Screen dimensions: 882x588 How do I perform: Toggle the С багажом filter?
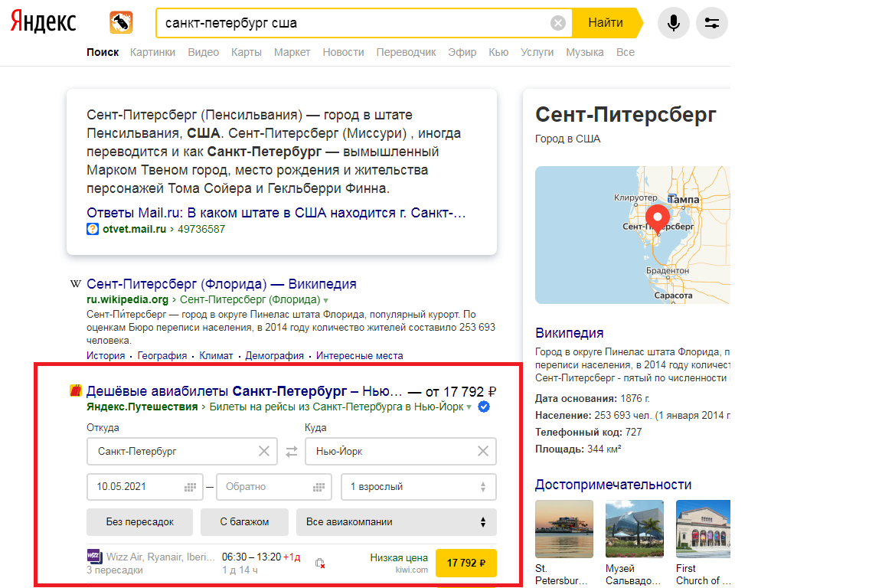tap(244, 522)
